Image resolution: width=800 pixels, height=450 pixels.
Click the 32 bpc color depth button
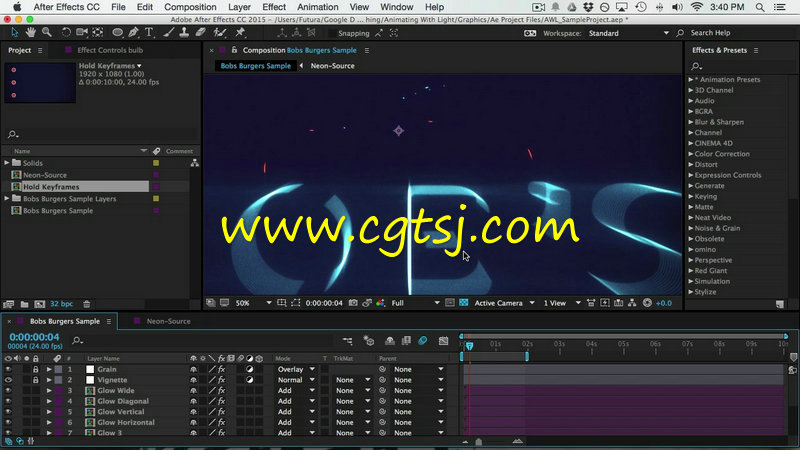pos(61,304)
